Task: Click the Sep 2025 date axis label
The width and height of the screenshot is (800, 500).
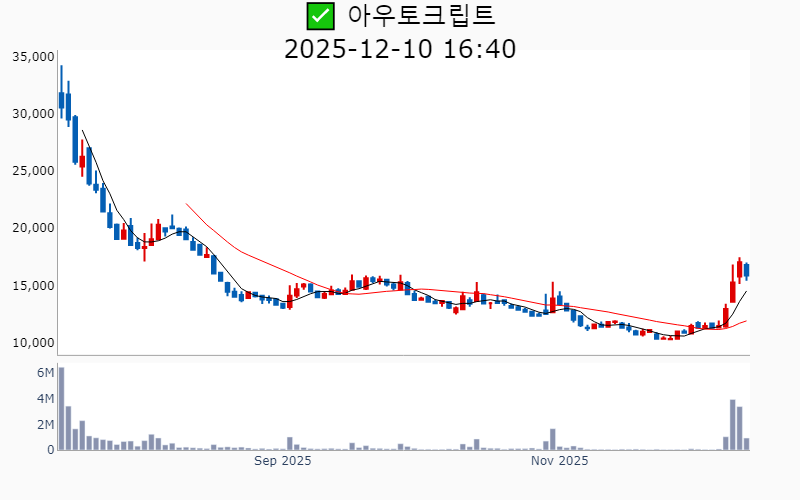Action: point(283,461)
